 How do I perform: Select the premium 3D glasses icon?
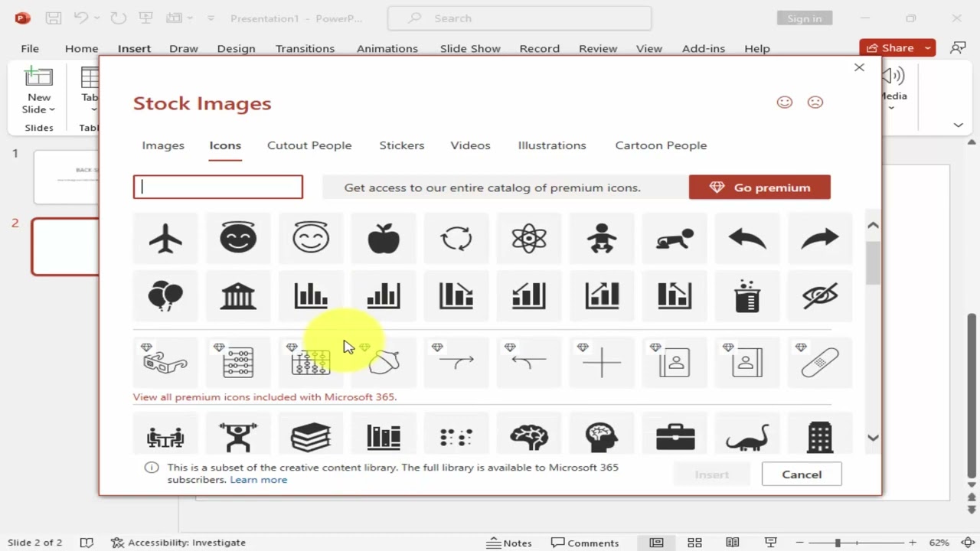pyautogui.click(x=165, y=361)
